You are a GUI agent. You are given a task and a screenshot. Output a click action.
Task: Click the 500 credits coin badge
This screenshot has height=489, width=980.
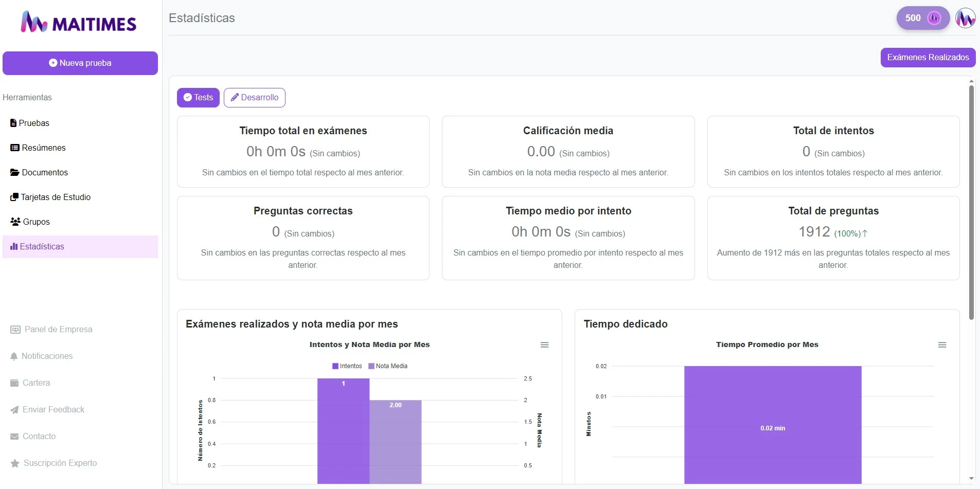click(x=922, y=18)
